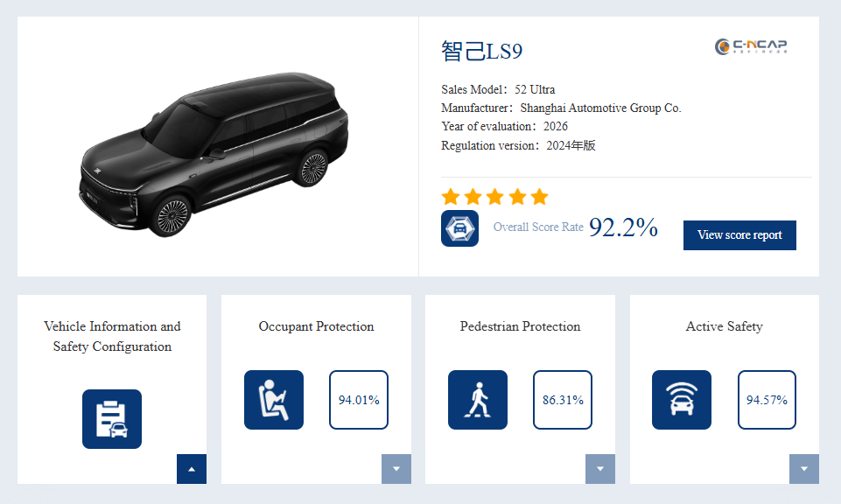Click the 94.01% occupant score box
This screenshot has width=841, height=504.
point(359,400)
